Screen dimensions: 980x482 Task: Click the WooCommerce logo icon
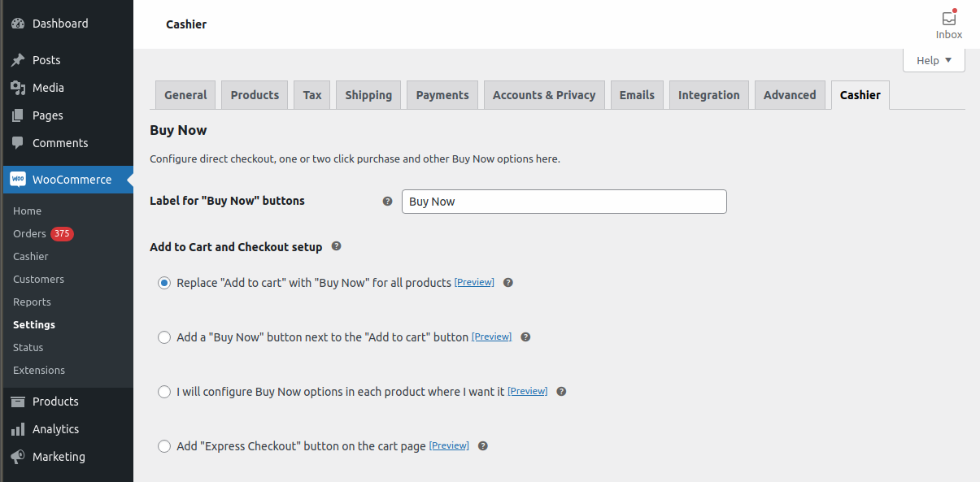18,180
